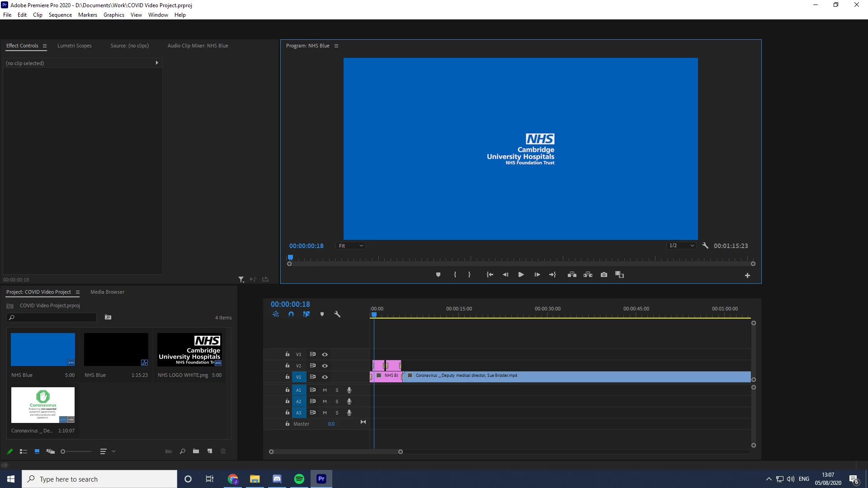Adjust the thumbnail size zoom slider
The width and height of the screenshot is (868, 488).
(63, 451)
